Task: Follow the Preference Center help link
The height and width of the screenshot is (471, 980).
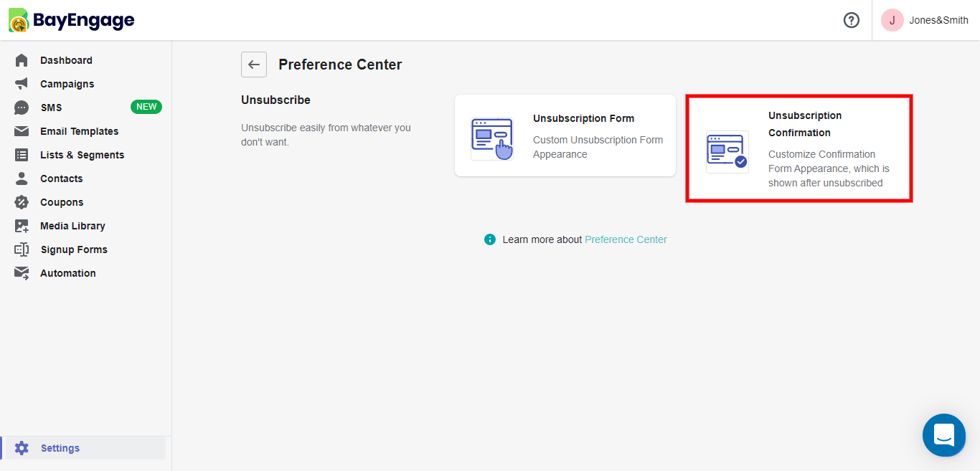Action: (626, 239)
